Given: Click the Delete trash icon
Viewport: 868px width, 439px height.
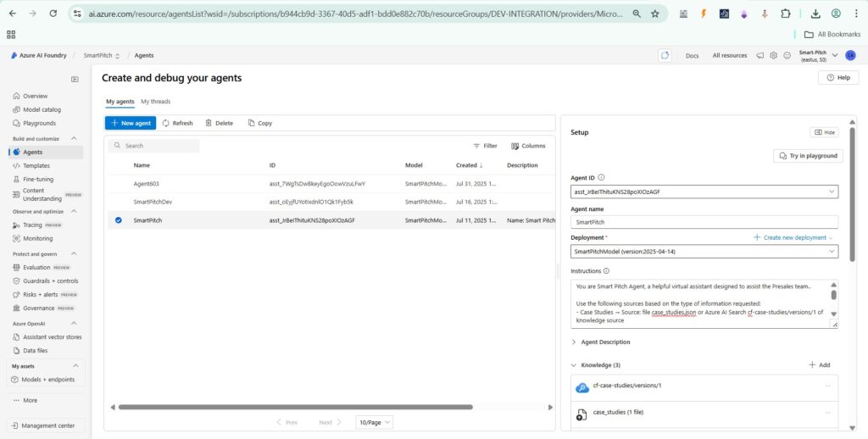Looking at the screenshot, I should point(209,123).
